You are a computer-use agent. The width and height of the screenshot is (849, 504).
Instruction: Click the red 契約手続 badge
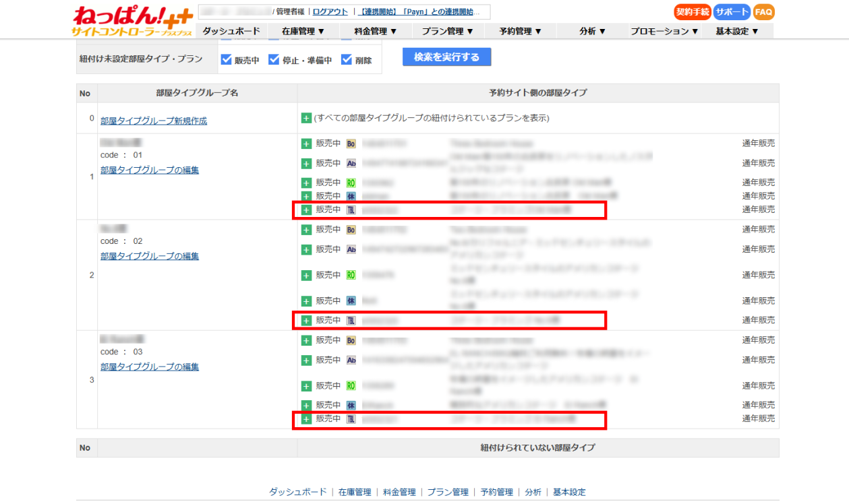point(692,12)
